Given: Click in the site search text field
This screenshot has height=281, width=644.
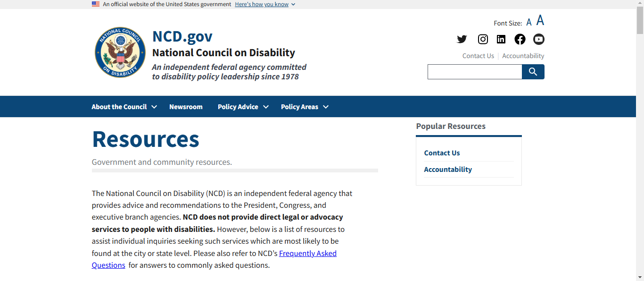Looking at the screenshot, I should [475, 72].
